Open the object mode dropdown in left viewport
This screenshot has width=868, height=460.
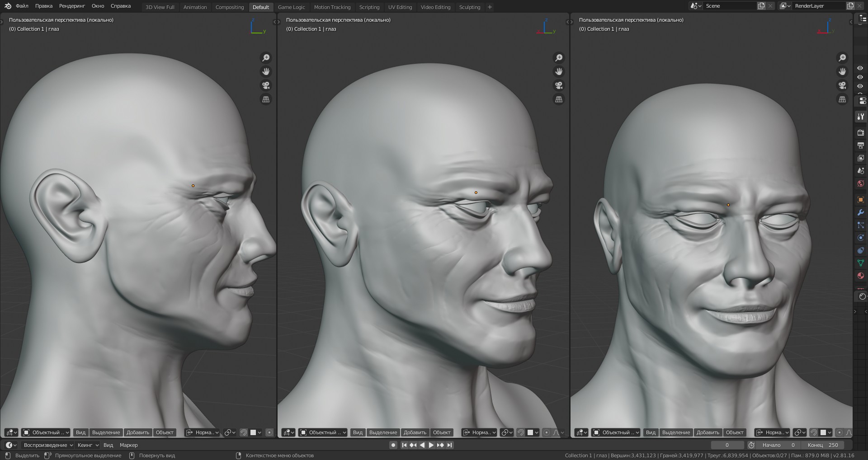[x=46, y=432]
